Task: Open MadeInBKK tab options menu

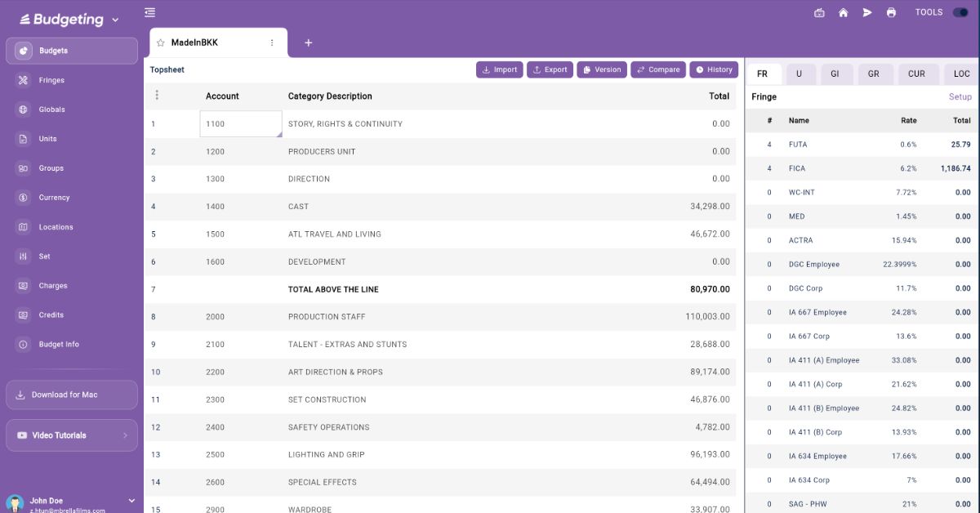Action: pyautogui.click(x=272, y=42)
